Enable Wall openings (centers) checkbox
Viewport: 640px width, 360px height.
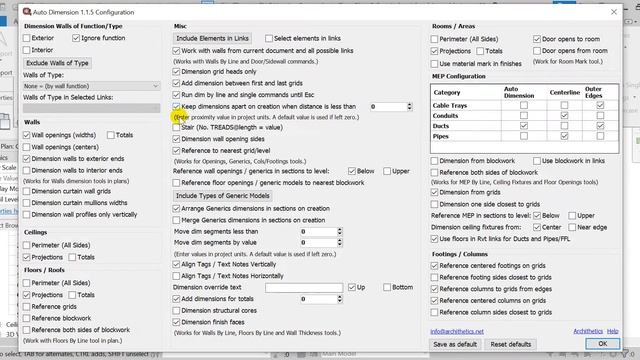coord(27,147)
